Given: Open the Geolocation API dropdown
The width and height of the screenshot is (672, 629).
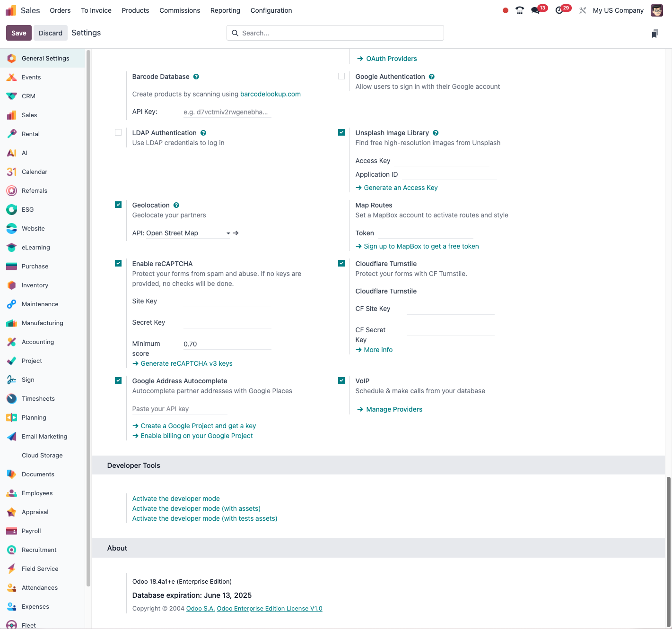Looking at the screenshot, I should pos(188,233).
